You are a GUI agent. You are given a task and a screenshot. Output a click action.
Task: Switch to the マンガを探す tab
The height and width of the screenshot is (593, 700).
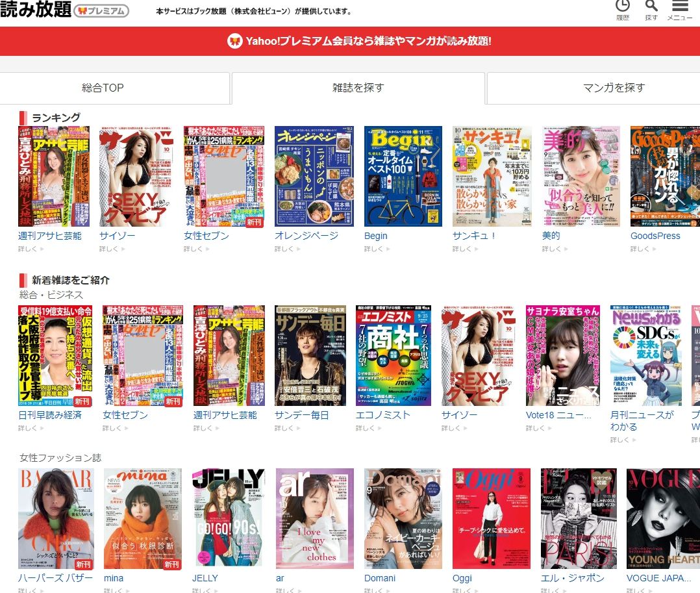[x=594, y=88]
